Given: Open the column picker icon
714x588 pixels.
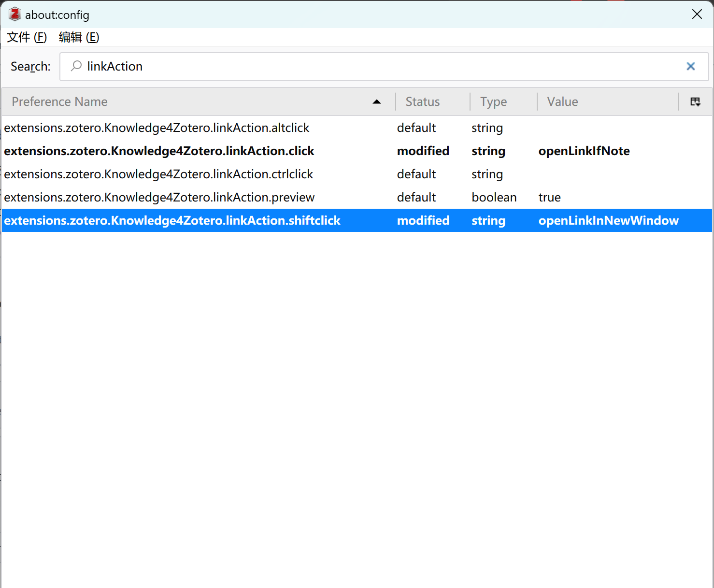Looking at the screenshot, I should coord(695,102).
